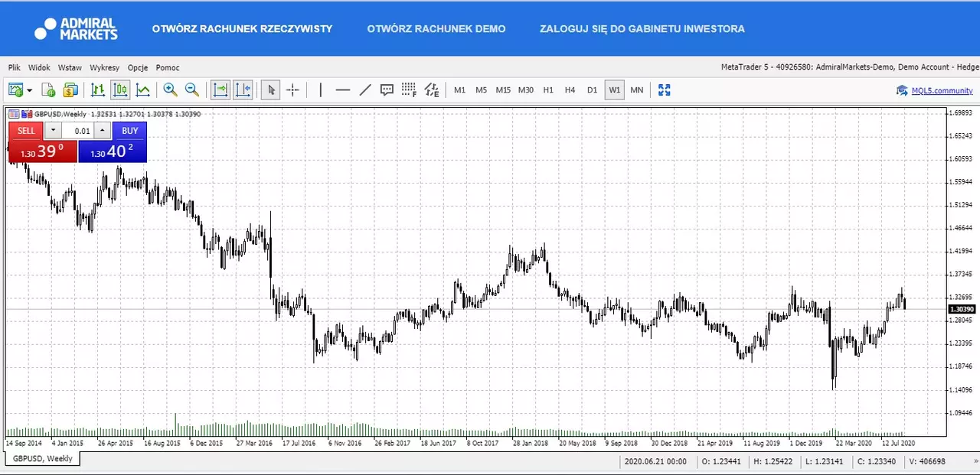Open the new chart icon

click(x=15, y=89)
